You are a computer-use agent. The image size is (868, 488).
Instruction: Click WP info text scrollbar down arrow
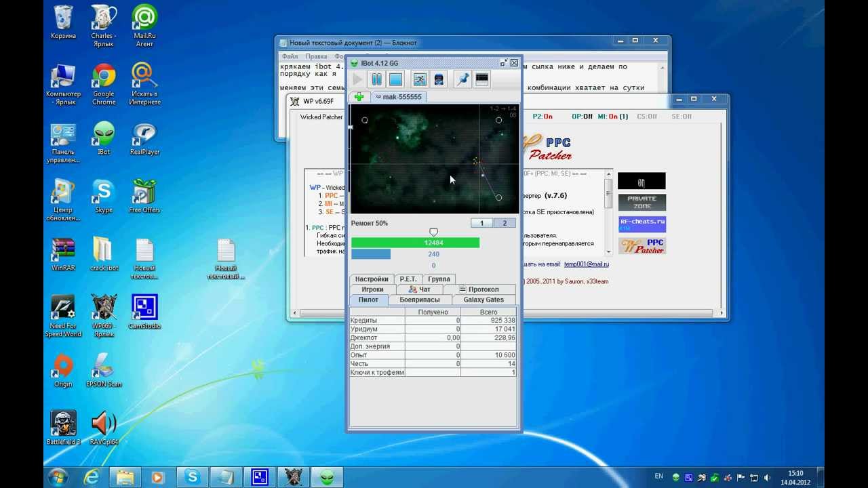point(608,251)
